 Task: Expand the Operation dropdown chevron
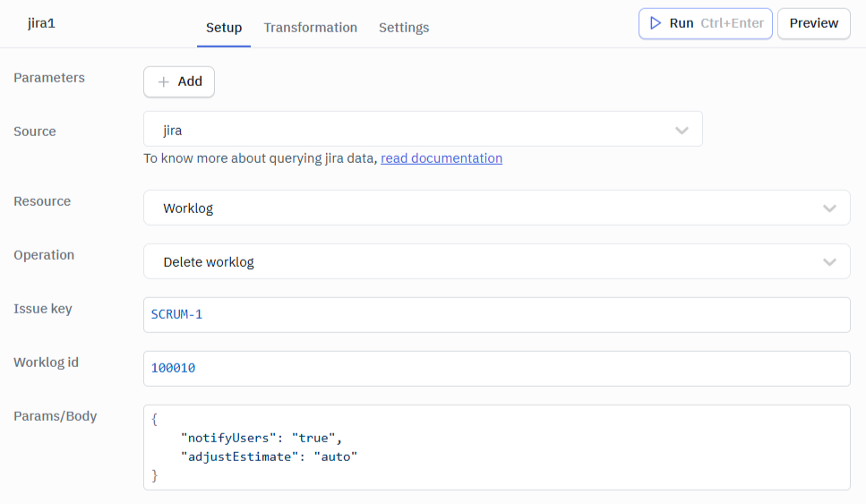click(x=829, y=261)
